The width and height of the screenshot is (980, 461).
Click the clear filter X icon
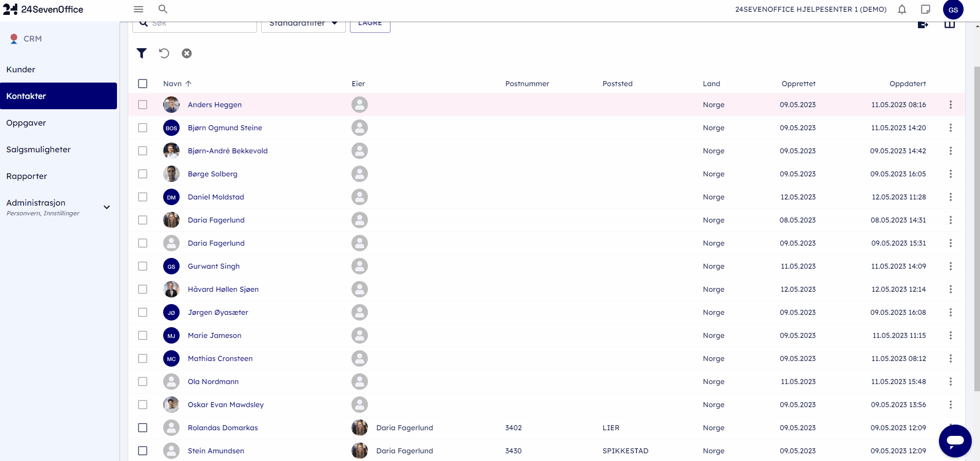pyautogui.click(x=187, y=53)
